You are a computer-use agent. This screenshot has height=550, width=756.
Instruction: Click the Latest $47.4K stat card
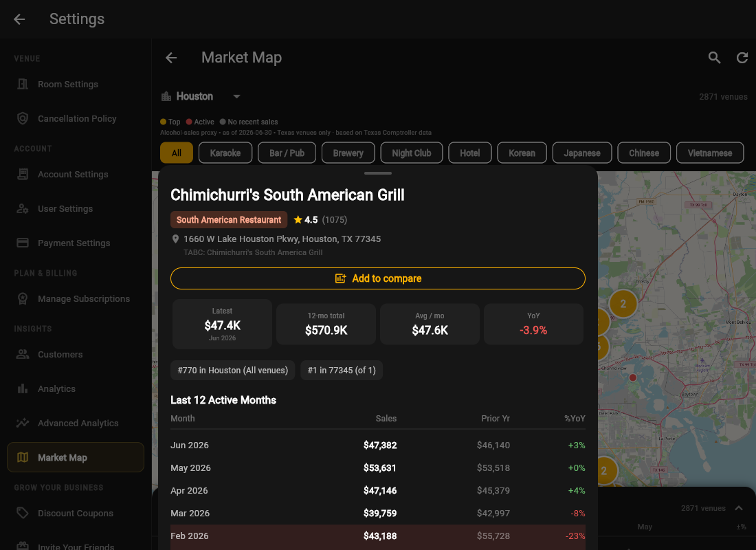(x=222, y=324)
